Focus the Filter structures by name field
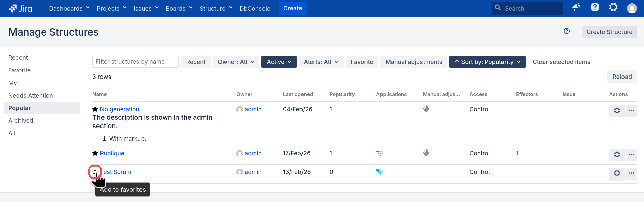The image size is (644, 202). click(135, 62)
